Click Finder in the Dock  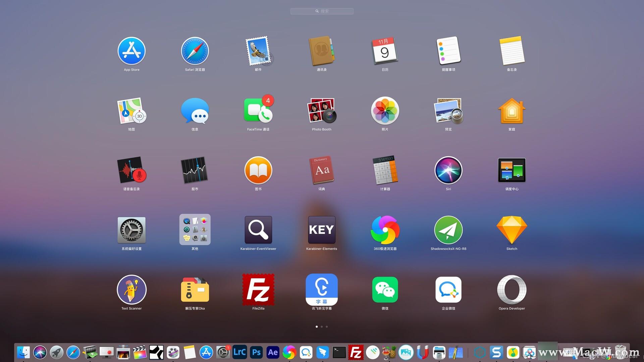[x=23, y=352]
